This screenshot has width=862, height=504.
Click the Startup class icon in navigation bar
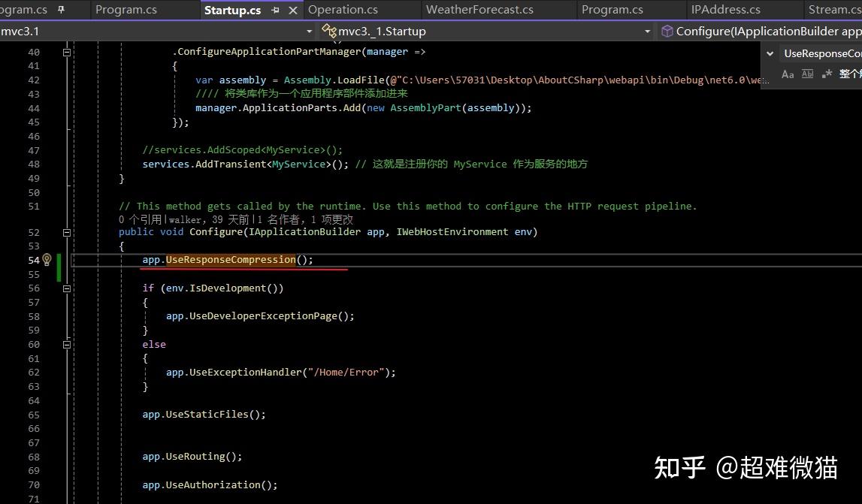(330, 32)
